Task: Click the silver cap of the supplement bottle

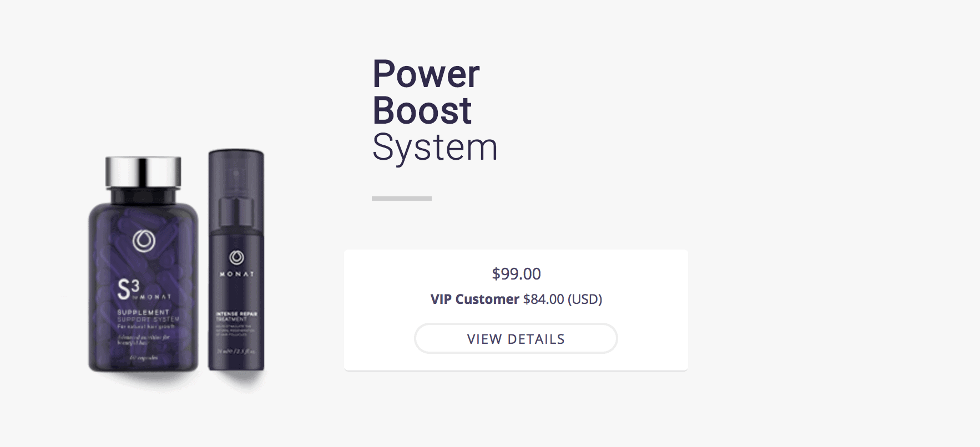Action: coord(143,172)
